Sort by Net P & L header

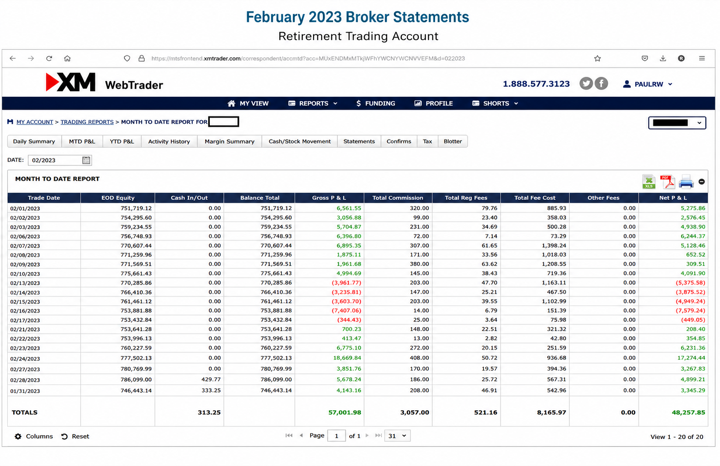coord(673,198)
